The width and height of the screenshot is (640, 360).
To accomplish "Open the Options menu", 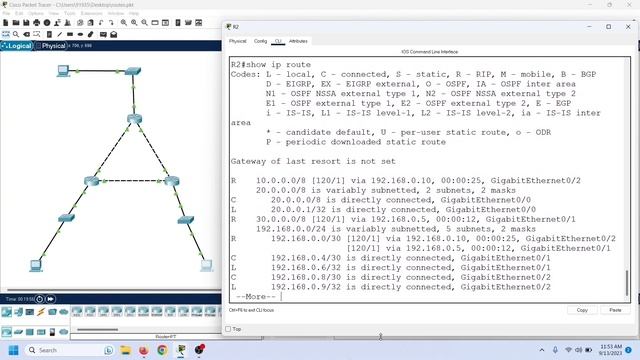I will click(36, 13).
